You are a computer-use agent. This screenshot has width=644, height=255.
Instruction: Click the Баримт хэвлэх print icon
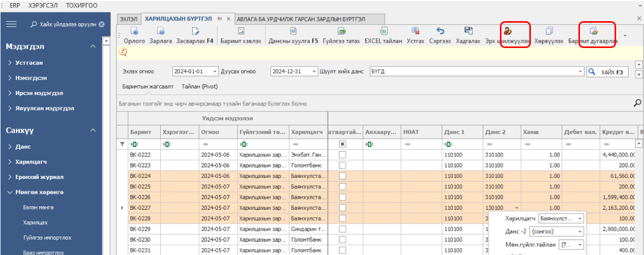click(x=241, y=31)
